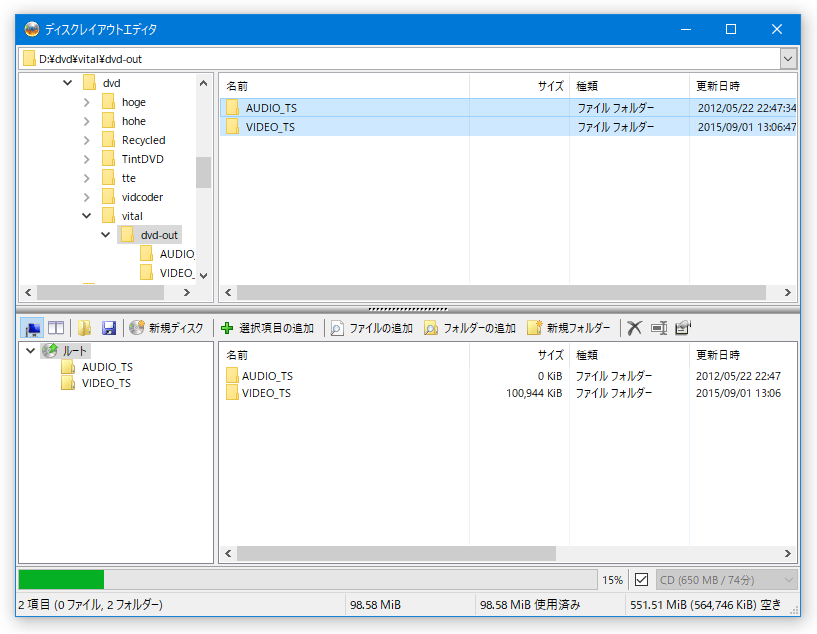Click the 新規ディスク button
The width and height of the screenshot is (817, 634).
click(x=166, y=328)
